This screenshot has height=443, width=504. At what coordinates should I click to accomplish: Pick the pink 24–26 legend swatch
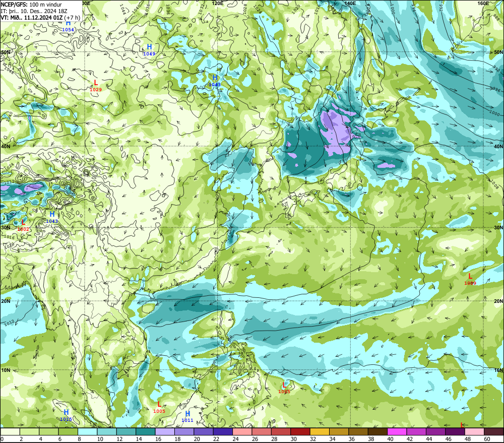point(242,431)
